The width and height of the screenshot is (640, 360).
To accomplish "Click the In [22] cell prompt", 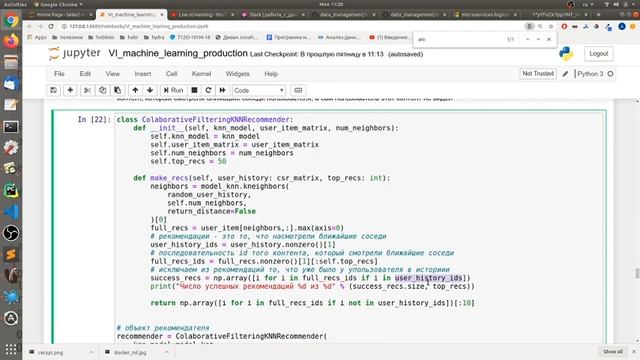I will (x=94, y=119).
